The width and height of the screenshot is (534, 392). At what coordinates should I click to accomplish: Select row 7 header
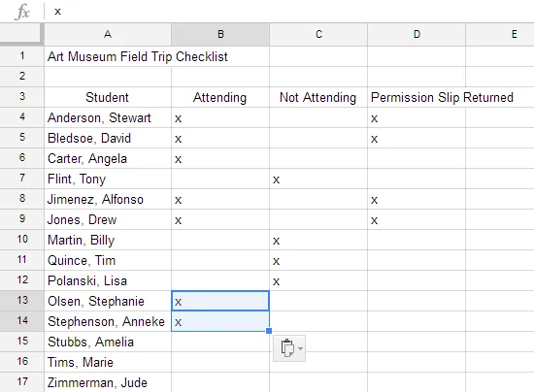point(21,179)
